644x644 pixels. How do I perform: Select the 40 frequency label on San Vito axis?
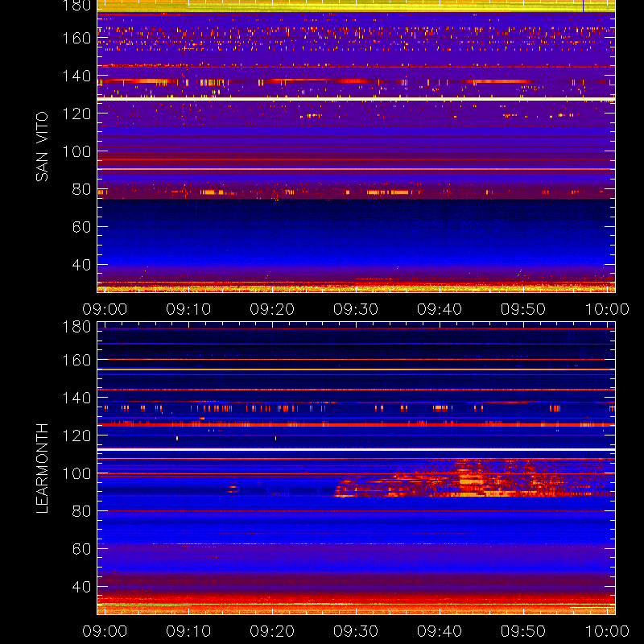[82, 265]
